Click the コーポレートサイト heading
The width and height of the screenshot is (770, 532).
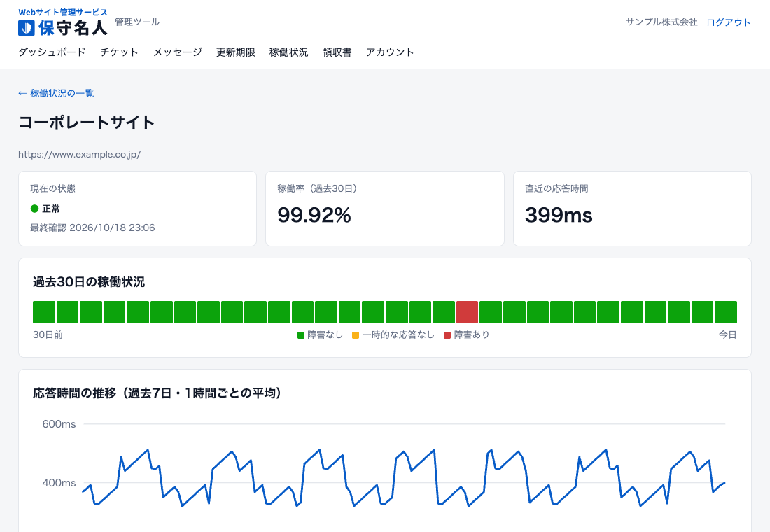pyautogui.click(x=86, y=122)
